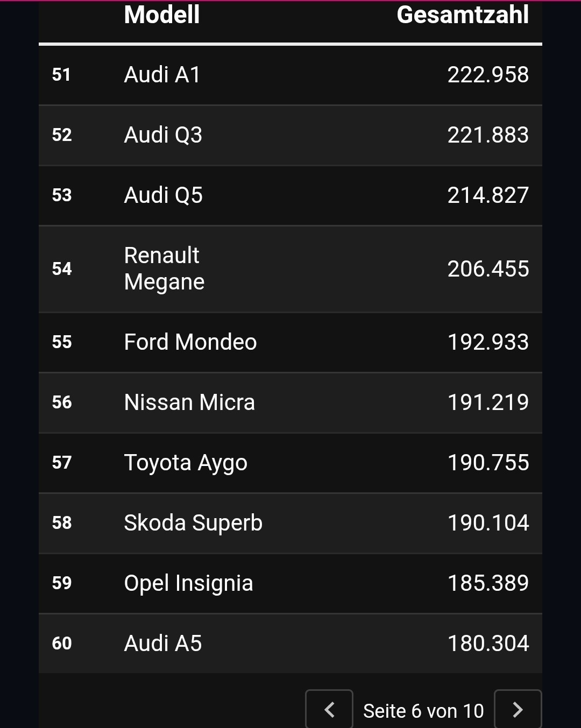Image resolution: width=581 pixels, height=728 pixels.
Task: Click the 180.304 total for Audi A5
Action: pos(488,644)
